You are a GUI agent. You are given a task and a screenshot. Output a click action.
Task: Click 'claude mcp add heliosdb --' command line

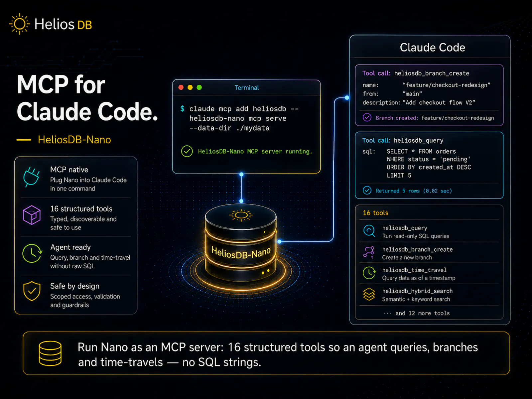coord(244,109)
